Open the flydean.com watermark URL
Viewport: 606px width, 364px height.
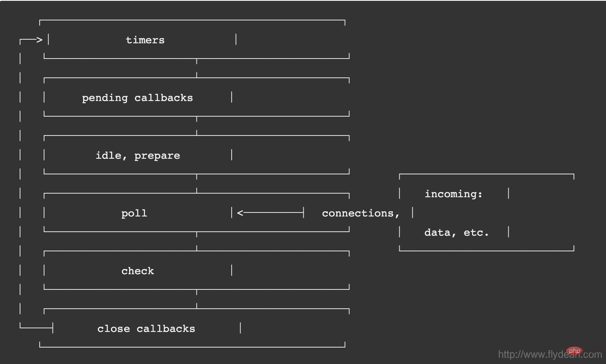pyautogui.click(x=550, y=354)
